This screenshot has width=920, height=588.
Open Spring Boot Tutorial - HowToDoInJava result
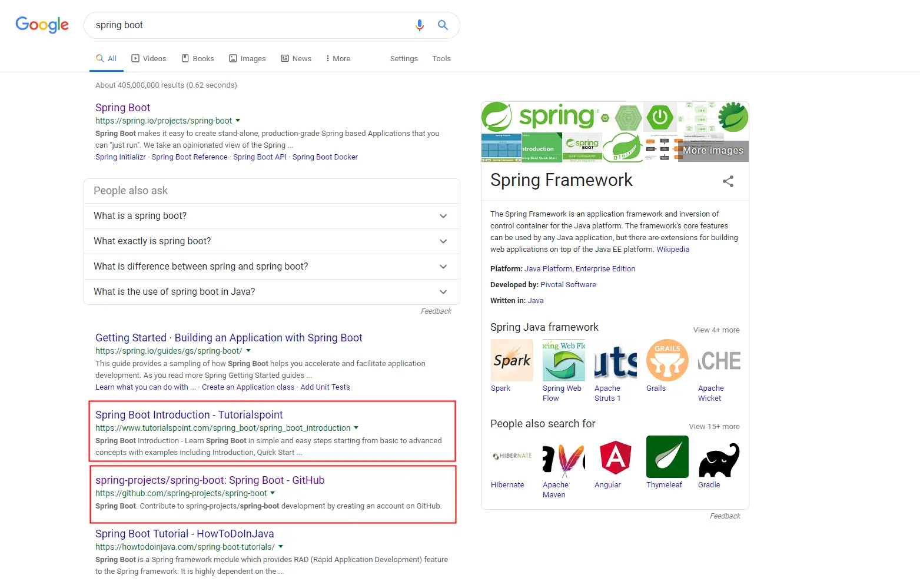(185, 534)
